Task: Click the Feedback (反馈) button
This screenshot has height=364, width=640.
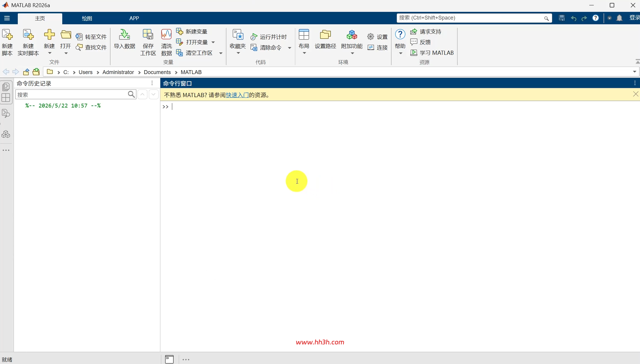Action: pyautogui.click(x=420, y=42)
